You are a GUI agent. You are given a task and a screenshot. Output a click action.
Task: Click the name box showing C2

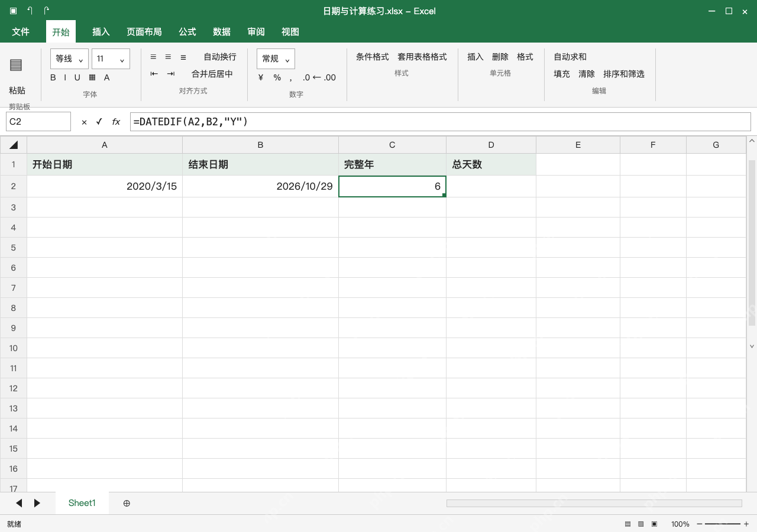[x=38, y=122]
